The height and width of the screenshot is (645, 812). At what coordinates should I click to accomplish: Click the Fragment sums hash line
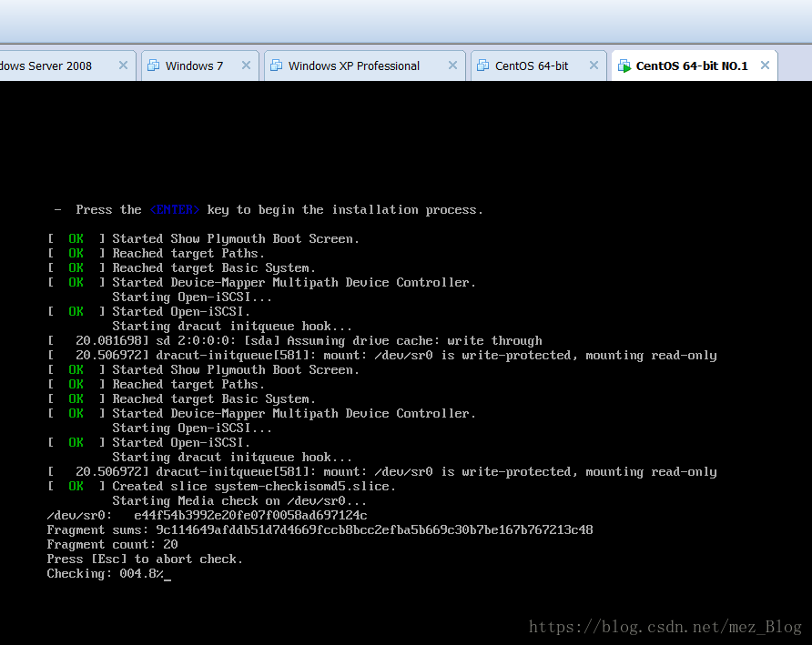click(x=320, y=530)
